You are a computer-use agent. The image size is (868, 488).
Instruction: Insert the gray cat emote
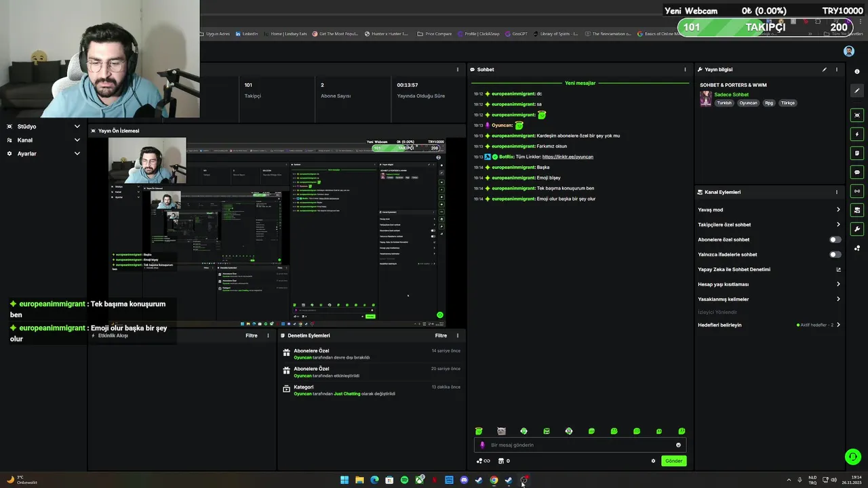(x=501, y=431)
